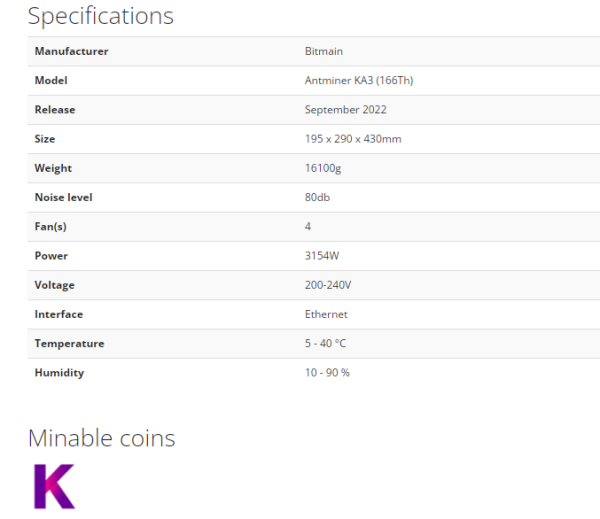The image size is (600, 519).
Task: Click the Antminer KA3 (166Th) model text
Action: tap(359, 80)
